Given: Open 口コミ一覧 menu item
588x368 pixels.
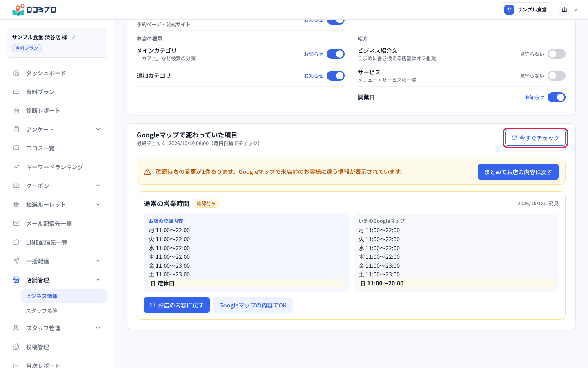Looking at the screenshot, I should click(57, 148).
